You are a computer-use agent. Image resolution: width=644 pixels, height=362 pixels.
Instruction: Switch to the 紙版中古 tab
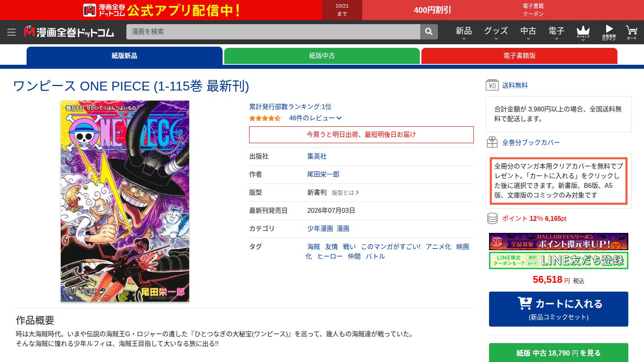point(322,56)
